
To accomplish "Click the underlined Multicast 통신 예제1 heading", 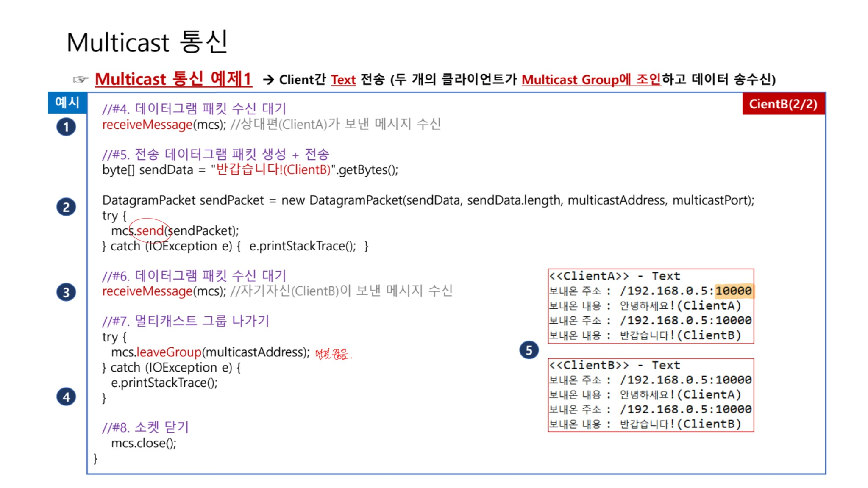I will [173, 79].
